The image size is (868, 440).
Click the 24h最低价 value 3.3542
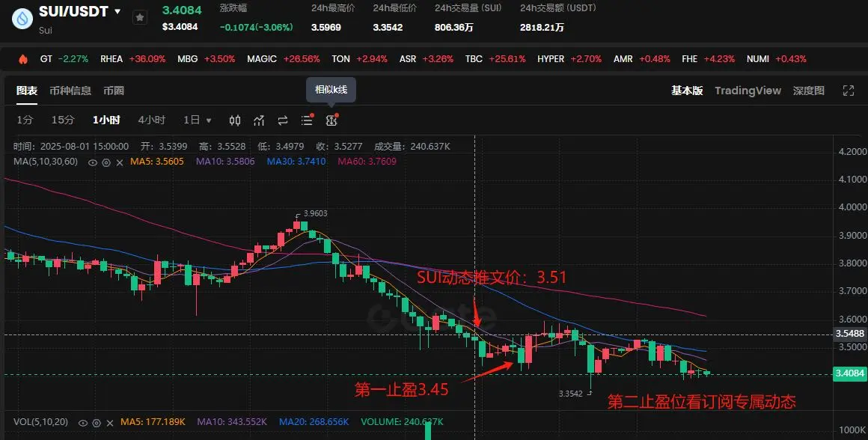tap(388, 27)
